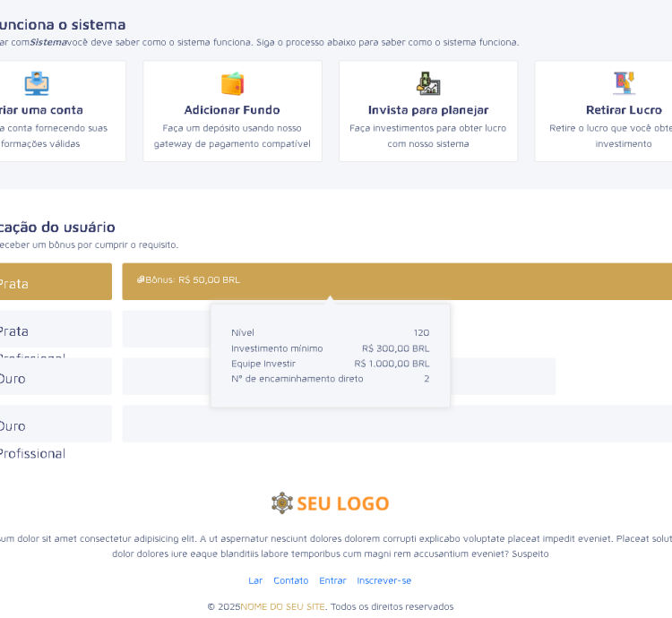Click the Adicionar Fundo card heading
Image resolution: width=672 pixels, height=618 pixels.
(232, 110)
